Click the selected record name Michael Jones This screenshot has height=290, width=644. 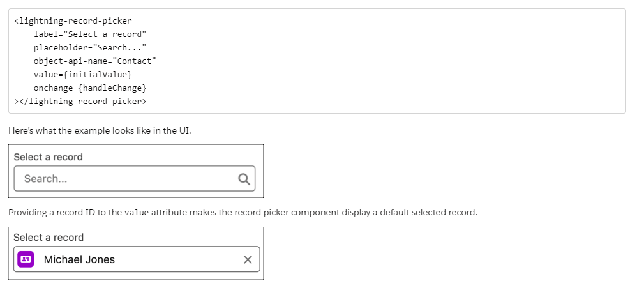pyautogui.click(x=79, y=259)
